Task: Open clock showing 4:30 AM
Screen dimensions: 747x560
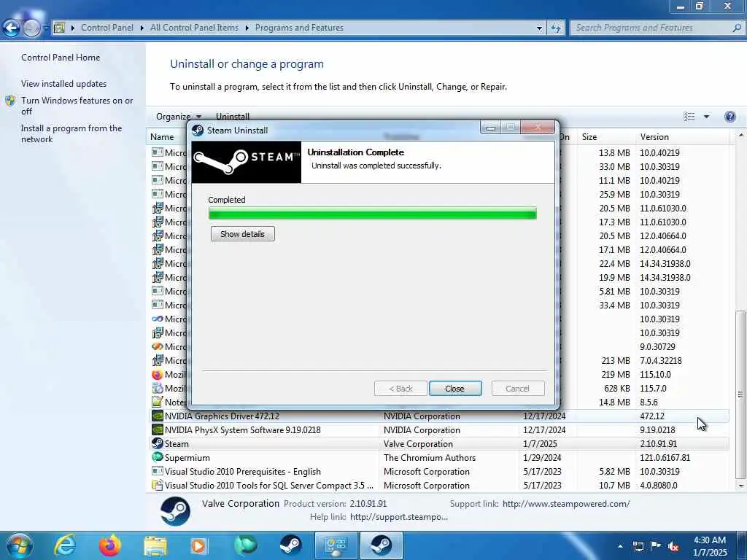Action: [x=710, y=546]
